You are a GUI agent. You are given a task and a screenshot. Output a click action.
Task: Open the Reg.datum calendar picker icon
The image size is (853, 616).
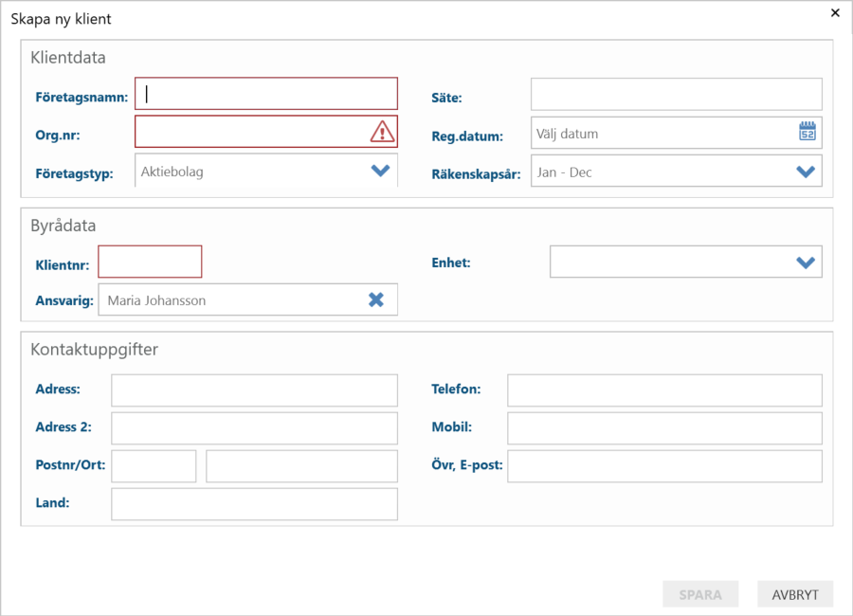pyautogui.click(x=808, y=132)
